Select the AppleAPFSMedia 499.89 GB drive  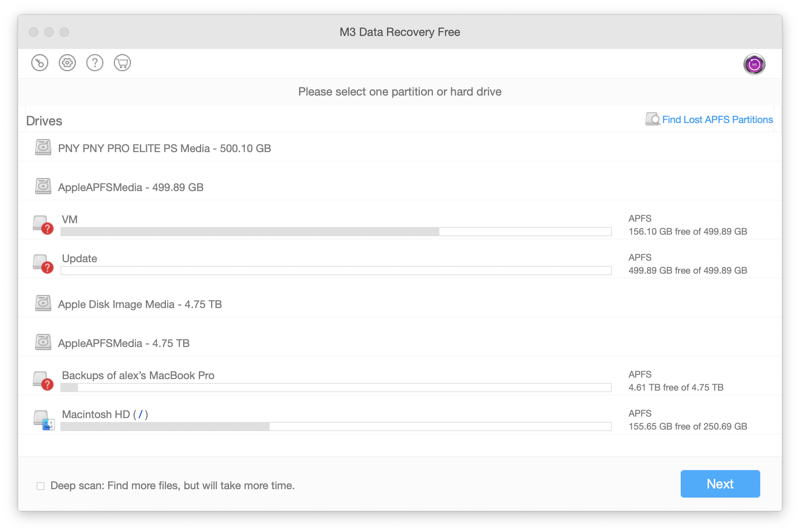coord(400,187)
